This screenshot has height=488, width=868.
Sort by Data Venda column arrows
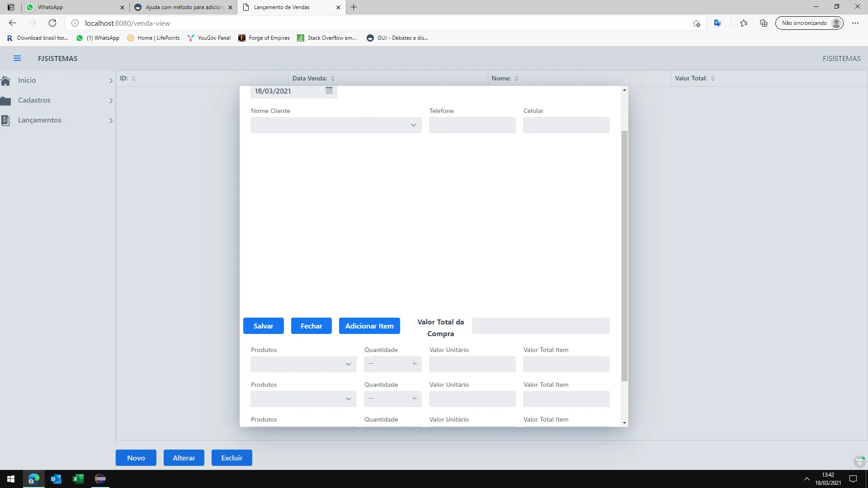pyautogui.click(x=333, y=79)
